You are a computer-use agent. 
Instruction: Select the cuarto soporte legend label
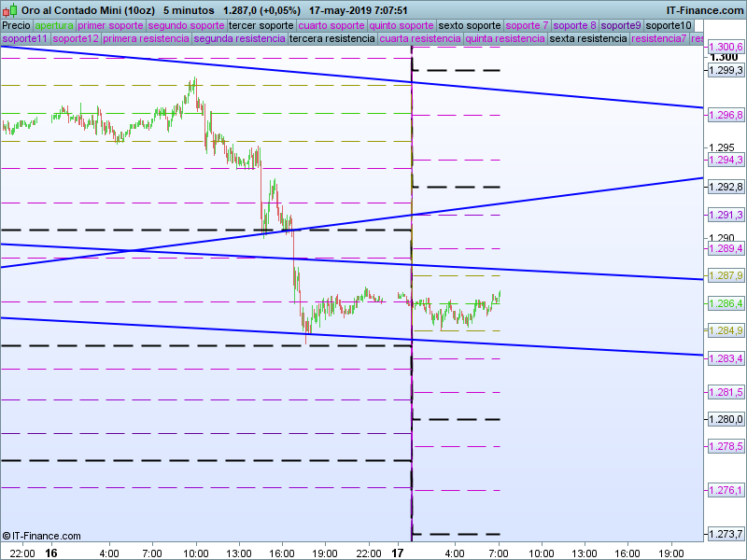[331, 26]
